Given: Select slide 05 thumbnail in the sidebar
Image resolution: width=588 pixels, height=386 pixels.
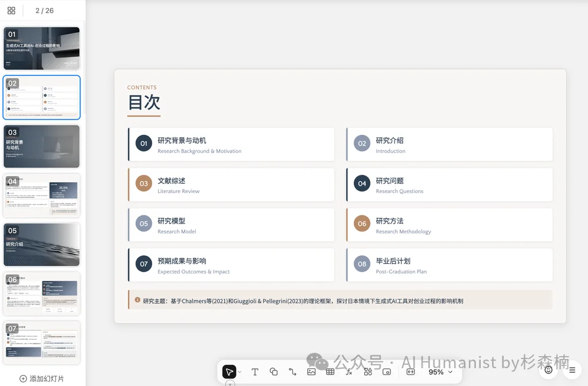Looking at the screenshot, I should click(41, 244).
